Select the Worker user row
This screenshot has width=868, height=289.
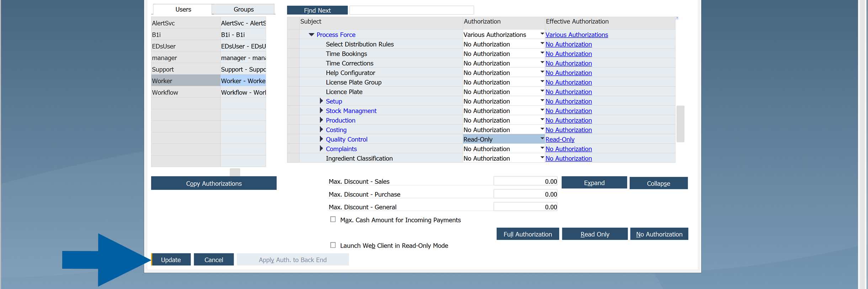208,81
